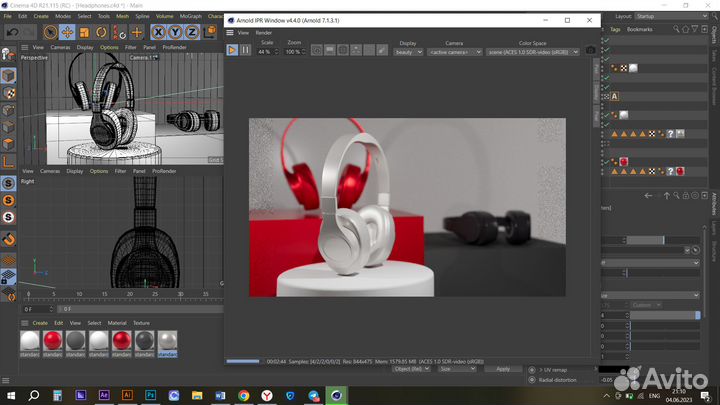Screen dimensions: 720x405
Task: Select the Move tool in top toolbar
Action: pyautogui.click(x=66, y=32)
